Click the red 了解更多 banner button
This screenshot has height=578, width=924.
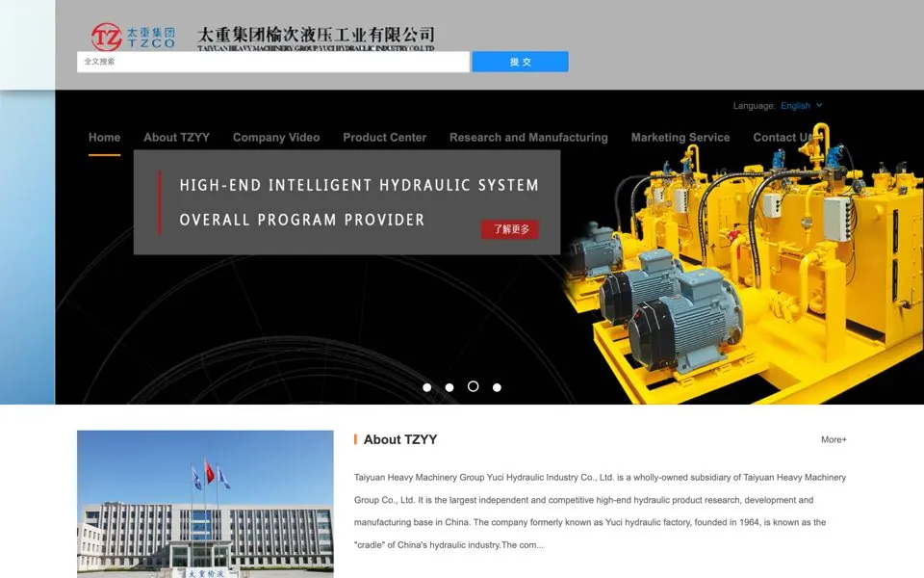pos(510,229)
